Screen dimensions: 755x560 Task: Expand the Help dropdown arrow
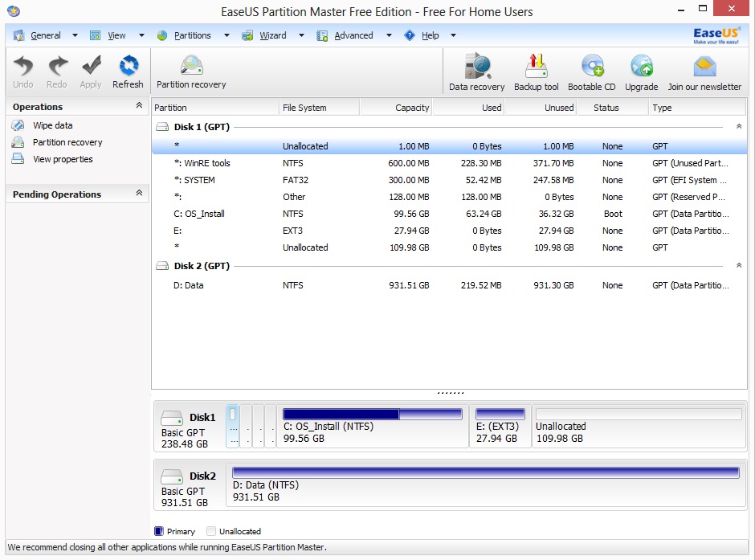point(453,35)
